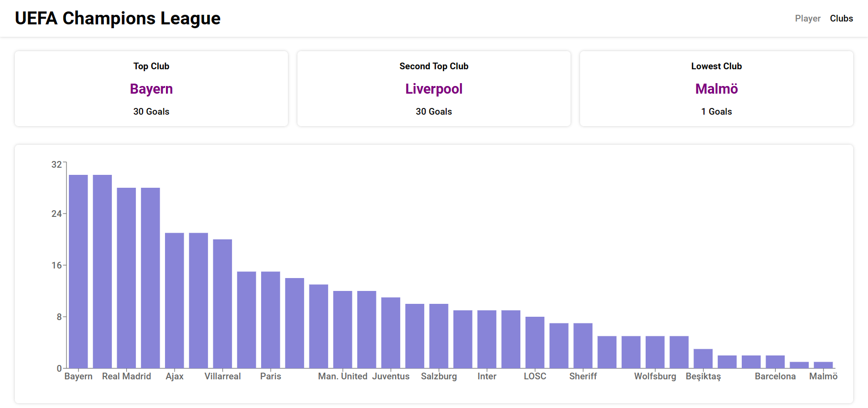Click '30 Goals' under Bayern in the card
The height and width of the screenshot is (408, 868).
[151, 111]
